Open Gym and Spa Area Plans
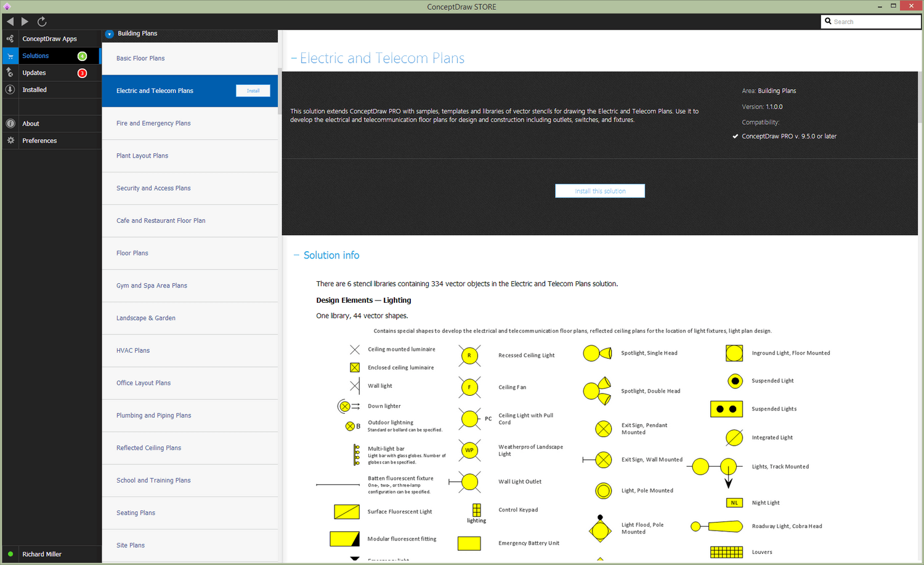This screenshot has width=924, height=565. [190, 286]
